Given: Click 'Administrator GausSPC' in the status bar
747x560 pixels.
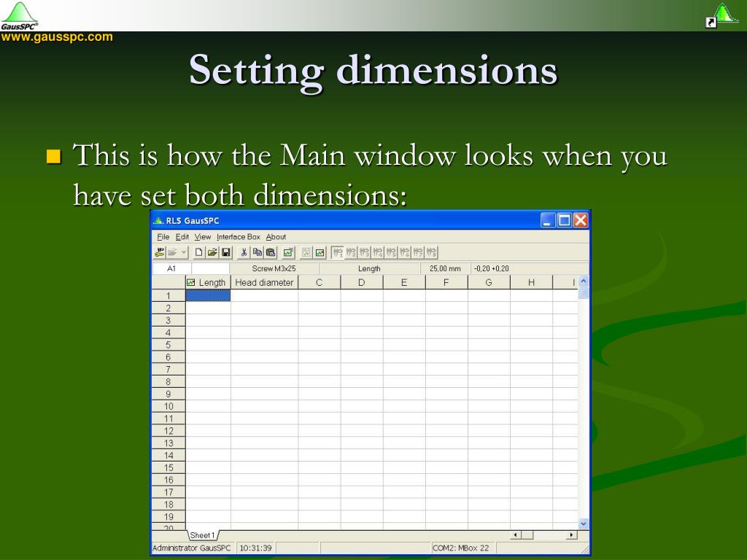Looking at the screenshot, I should point(192,548).
